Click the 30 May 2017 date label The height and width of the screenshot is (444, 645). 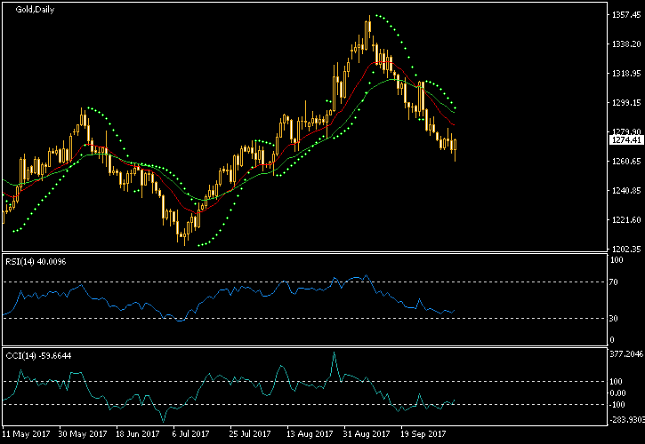(83, 434)
